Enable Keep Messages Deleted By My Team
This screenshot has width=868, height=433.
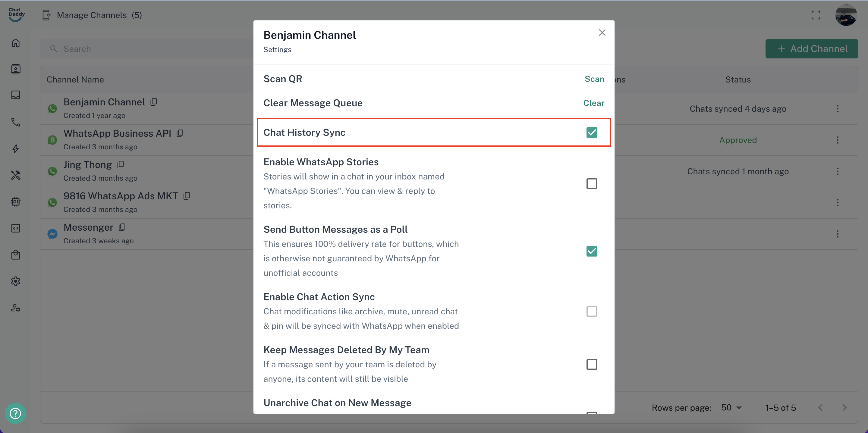592,364
